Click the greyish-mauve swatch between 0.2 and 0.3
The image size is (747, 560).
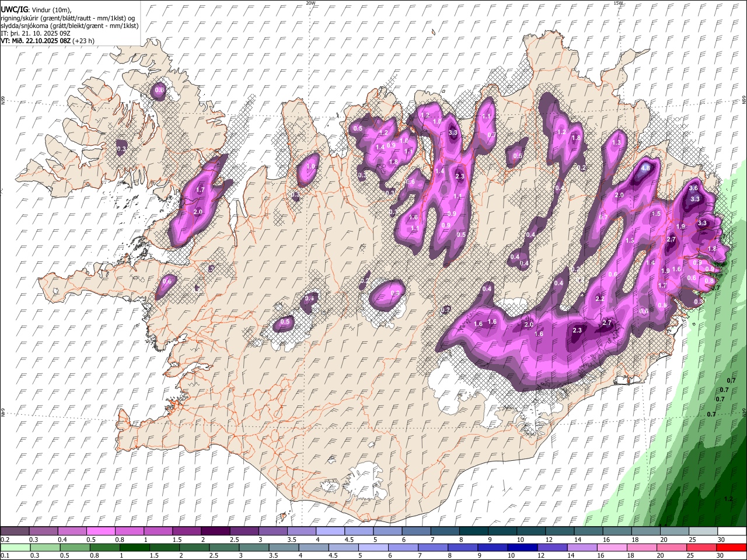[x=15, y=531]
